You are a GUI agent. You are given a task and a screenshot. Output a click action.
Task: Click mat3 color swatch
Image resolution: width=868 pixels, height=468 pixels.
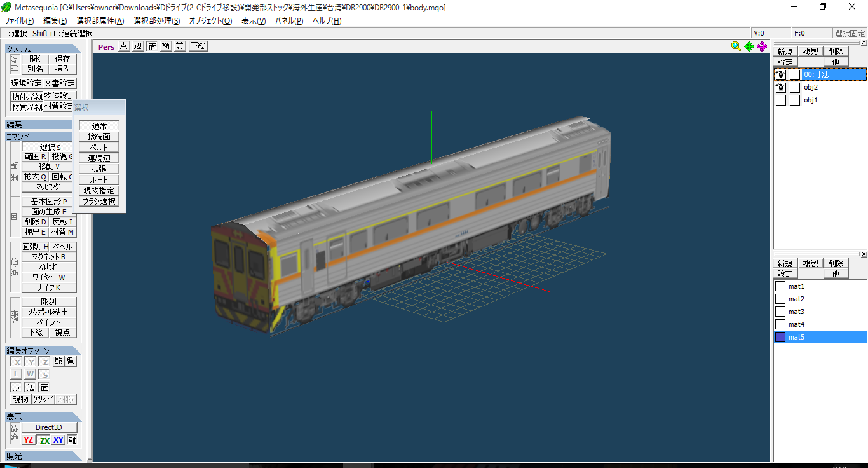780,312
